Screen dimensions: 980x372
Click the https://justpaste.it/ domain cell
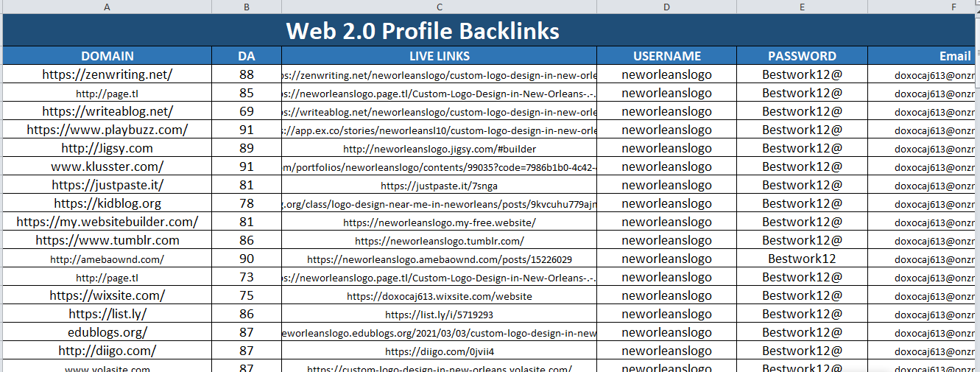(107, 185)
